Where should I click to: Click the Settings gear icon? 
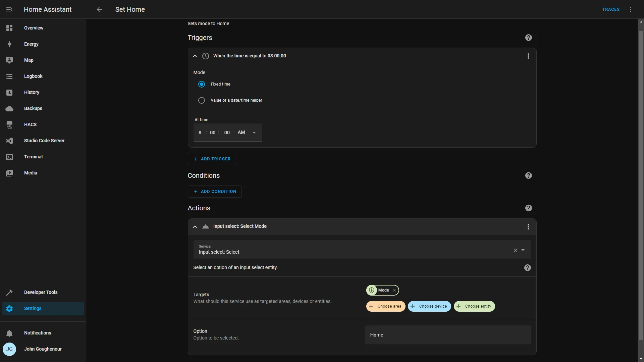tap(9, 309)
